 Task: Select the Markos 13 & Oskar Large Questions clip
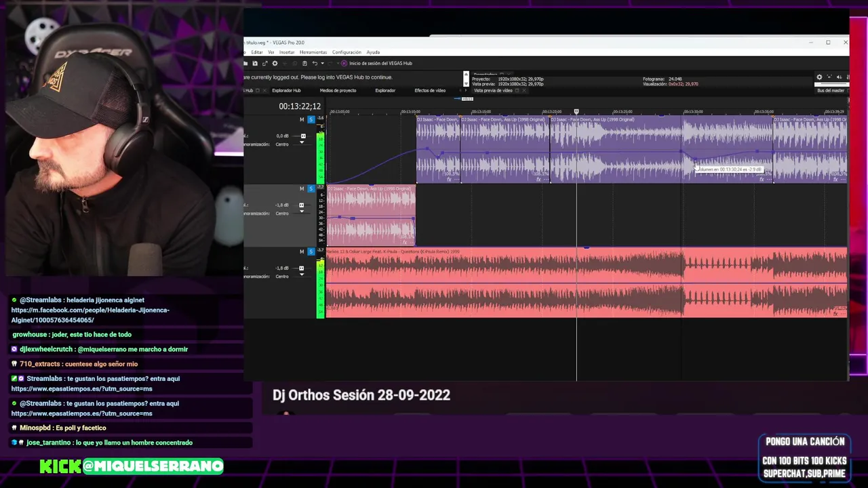586,283
